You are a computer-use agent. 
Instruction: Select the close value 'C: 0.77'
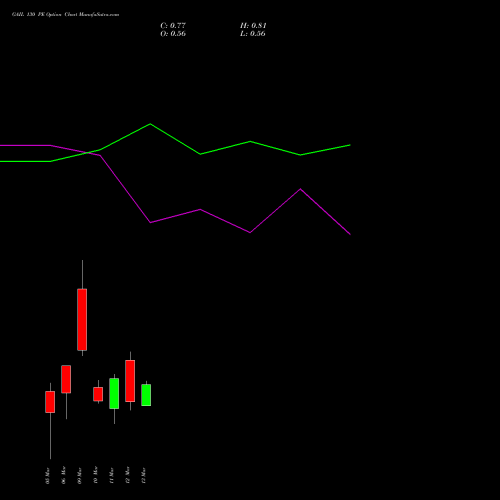tap(173, 26)
